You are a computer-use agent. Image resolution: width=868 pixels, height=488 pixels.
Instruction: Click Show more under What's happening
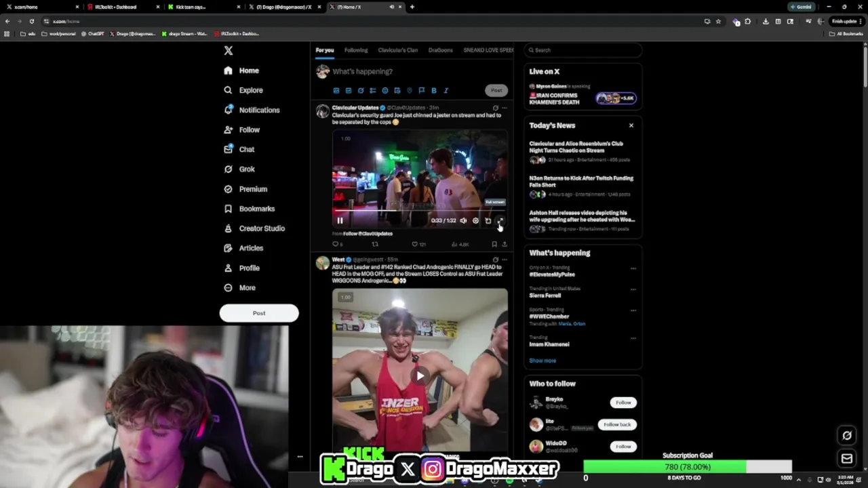coord(542,361)
